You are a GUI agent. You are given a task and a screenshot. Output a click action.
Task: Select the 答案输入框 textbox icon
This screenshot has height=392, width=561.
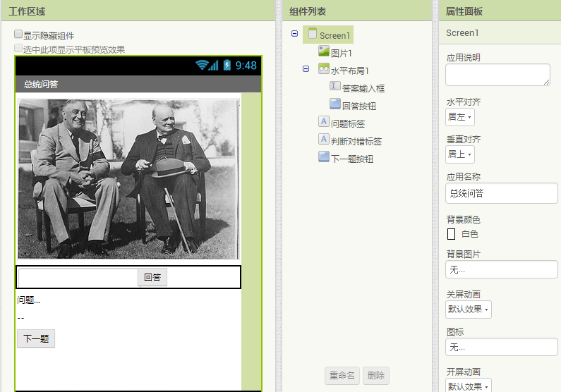click(335, 87)
